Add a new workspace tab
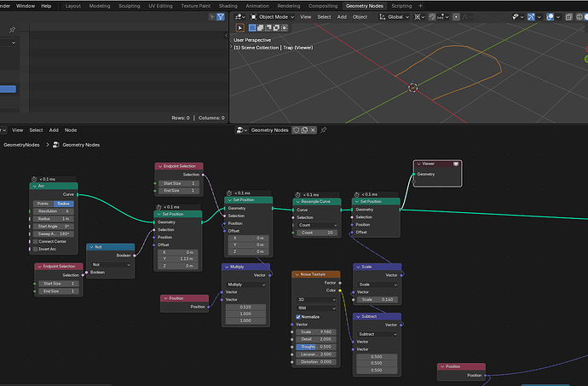Image resolution: width=588 pixels, height=386 pixels. tap(420, 6)
